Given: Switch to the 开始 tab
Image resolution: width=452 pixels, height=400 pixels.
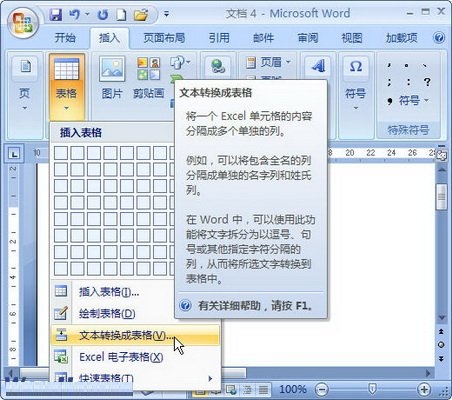Looking at the screenshot, I should [65, 38].
